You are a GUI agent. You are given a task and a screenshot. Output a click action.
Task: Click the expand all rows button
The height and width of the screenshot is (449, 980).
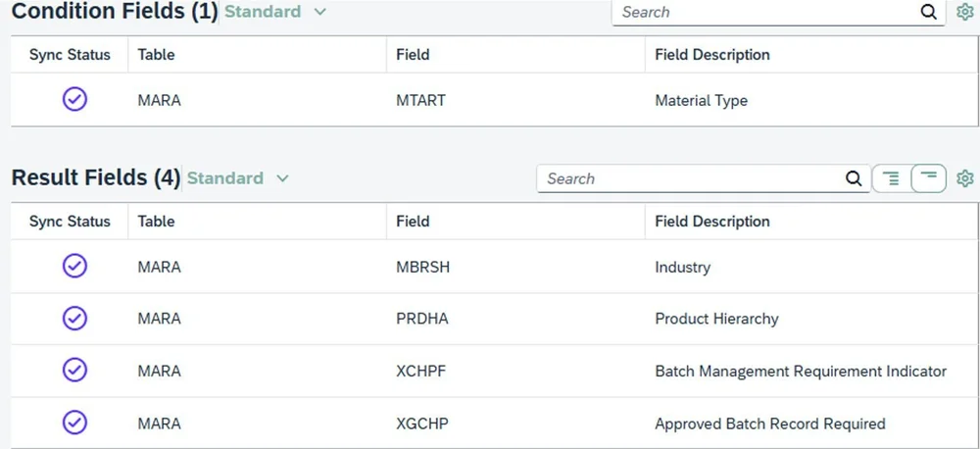(890, 178)
